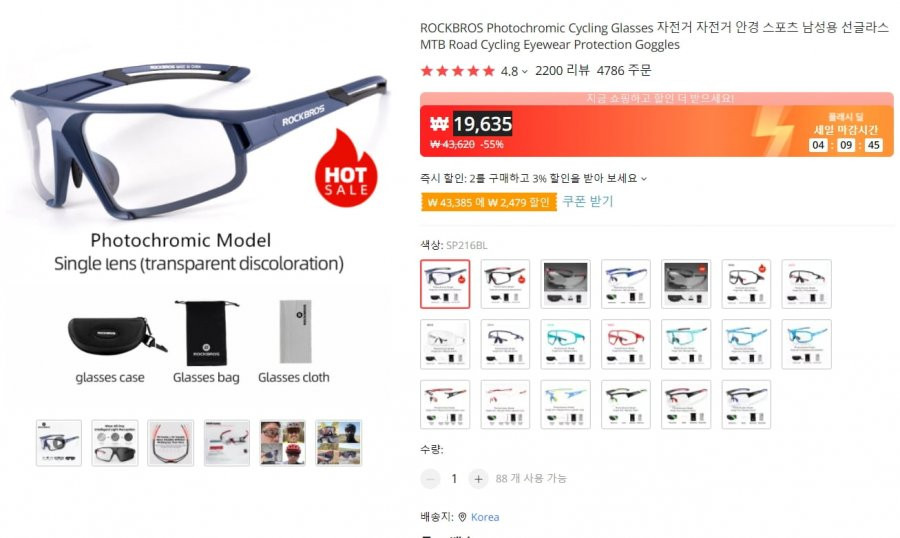900x538 pixels.
Task: Open the 2200 리뷰 reviews link
Action: pos(562,71)
